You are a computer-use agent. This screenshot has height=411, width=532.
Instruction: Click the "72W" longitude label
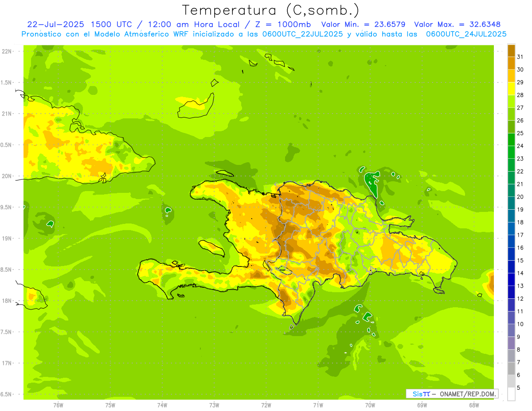click(266, 405)
